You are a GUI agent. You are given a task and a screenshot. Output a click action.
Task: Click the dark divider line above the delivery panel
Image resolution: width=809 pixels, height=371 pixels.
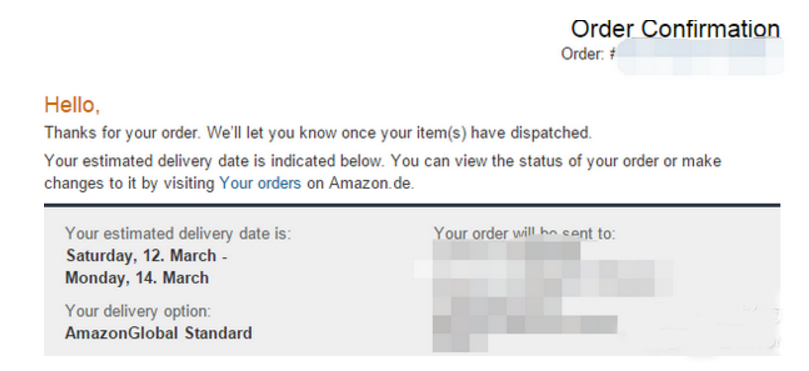412,205
